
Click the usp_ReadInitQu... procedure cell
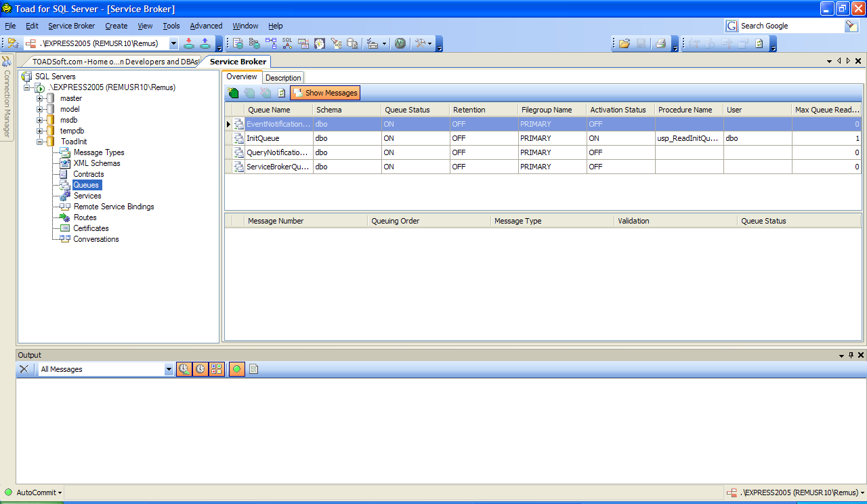689,138
